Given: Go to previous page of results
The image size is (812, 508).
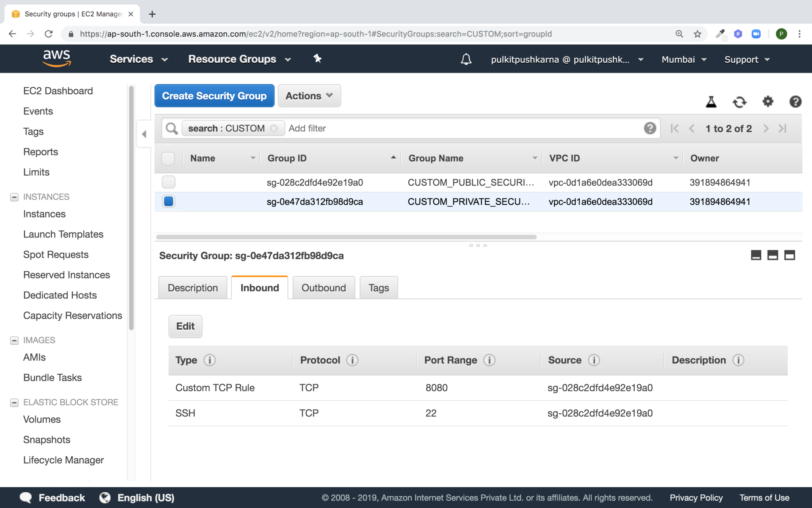Looking at the screenshot, I should tap(692, 129).
